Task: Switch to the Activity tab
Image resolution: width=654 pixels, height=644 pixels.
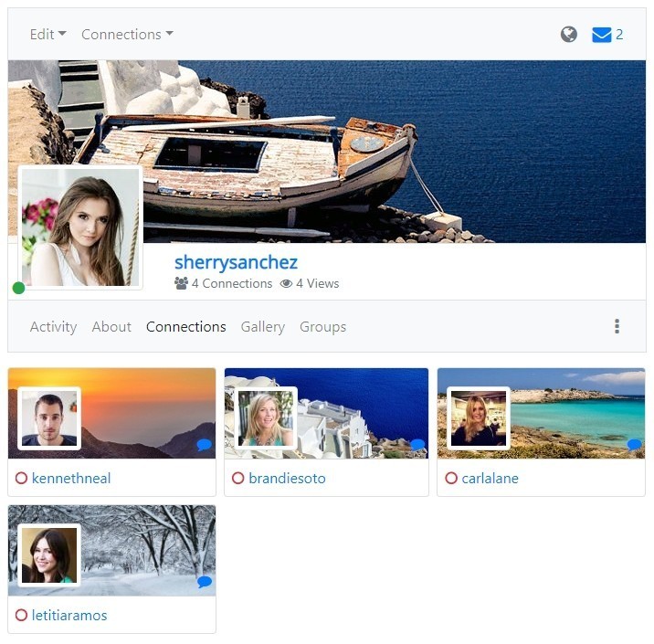Action: coord(53,327)
